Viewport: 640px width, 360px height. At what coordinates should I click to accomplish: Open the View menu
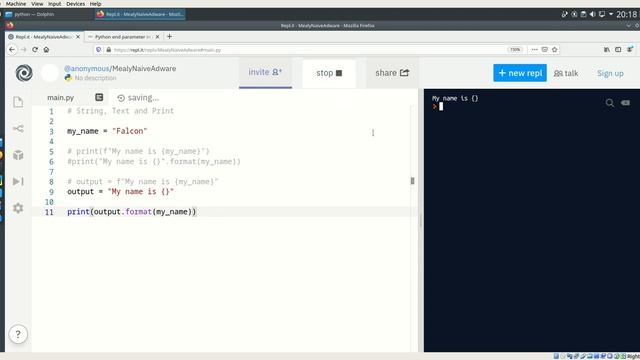(37, 4)
